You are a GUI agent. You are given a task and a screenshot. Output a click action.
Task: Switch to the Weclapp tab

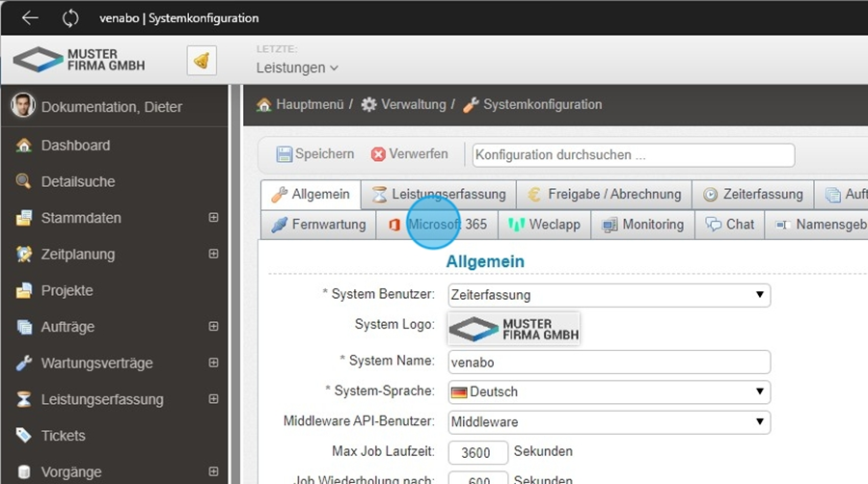point(546,225)
